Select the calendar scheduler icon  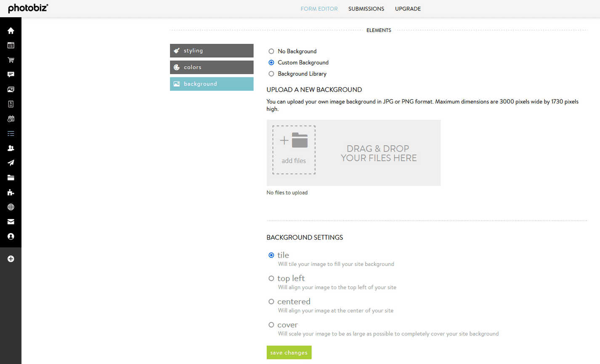[x=11, y=119]
